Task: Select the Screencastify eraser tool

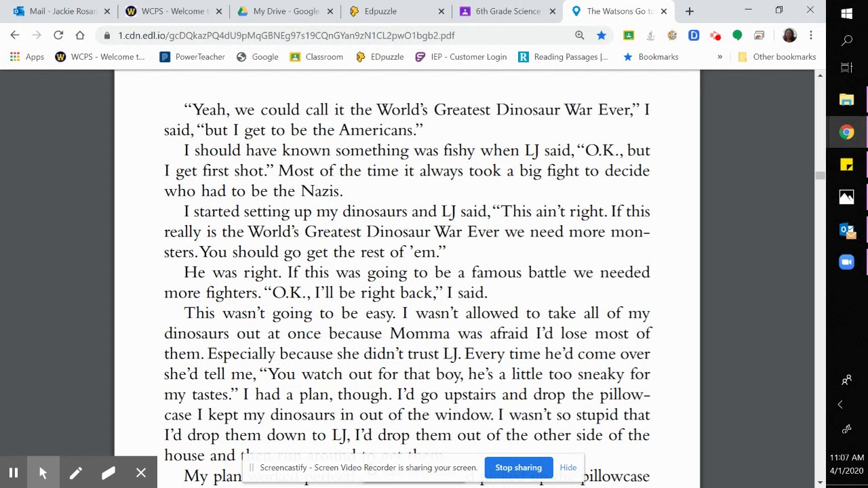Action: (x=108, y=473)
